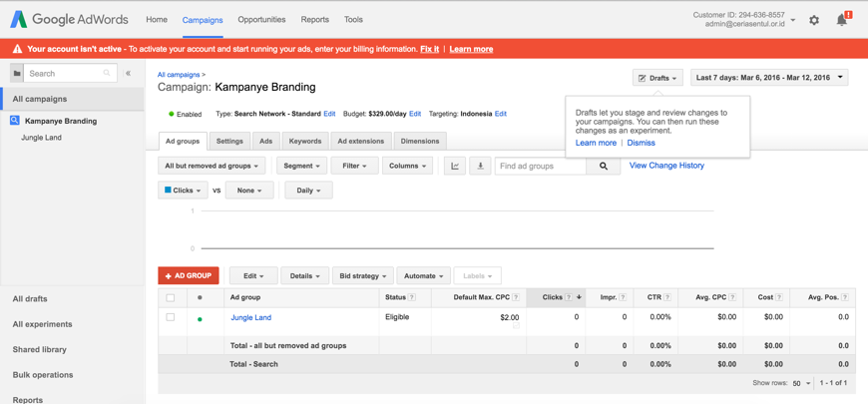
Task: Click status dot column header
Action: click(x=200, y=297)
